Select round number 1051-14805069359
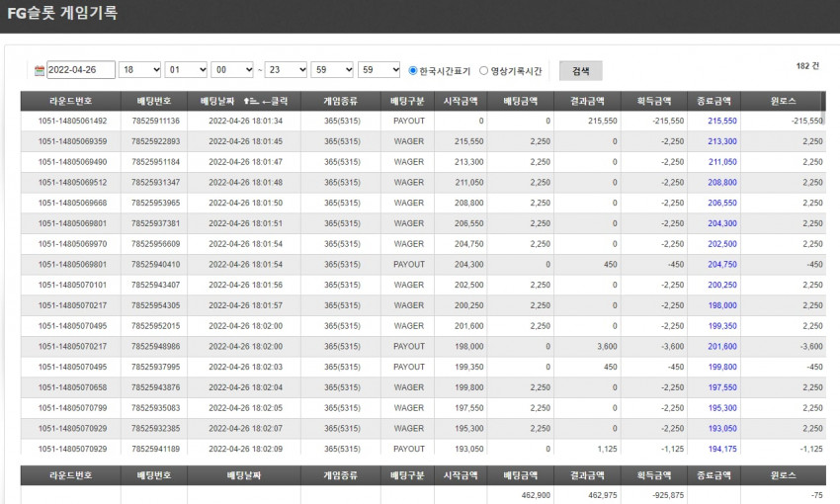 coord(72,141)
